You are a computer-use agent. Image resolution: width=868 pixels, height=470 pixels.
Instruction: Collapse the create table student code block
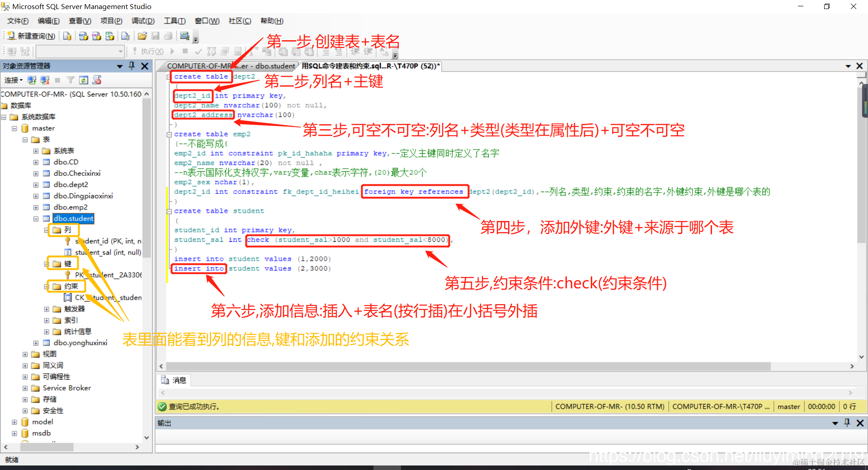(x=169, y=211)
